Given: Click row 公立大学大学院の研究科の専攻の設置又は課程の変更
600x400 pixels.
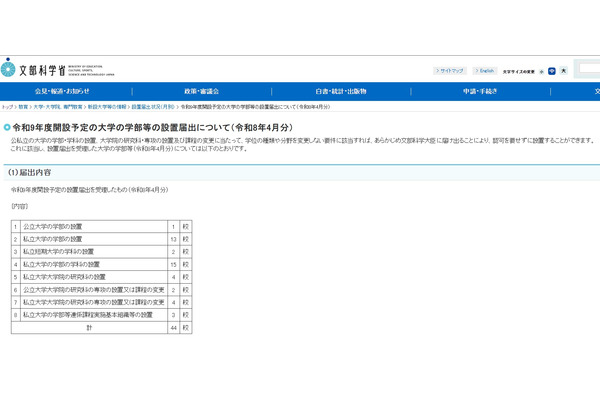Looking at the screenshot, I should tap(101, 290).
